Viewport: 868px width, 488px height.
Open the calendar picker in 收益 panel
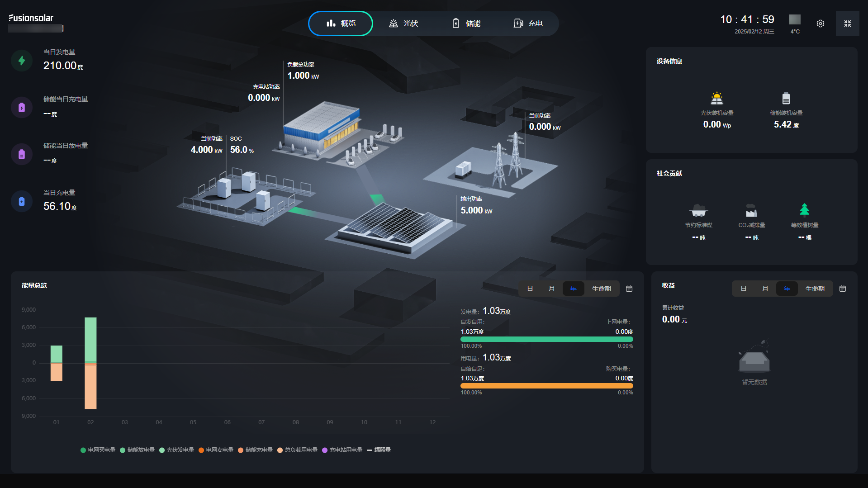[842, 288]
